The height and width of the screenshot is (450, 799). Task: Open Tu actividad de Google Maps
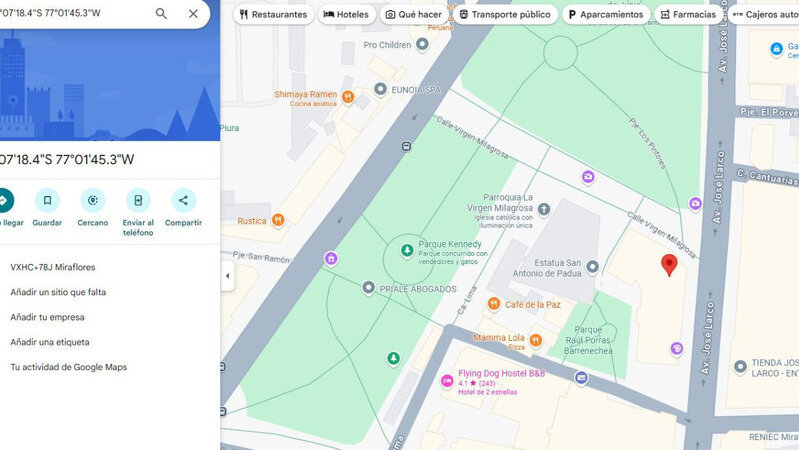pos(68,367)
